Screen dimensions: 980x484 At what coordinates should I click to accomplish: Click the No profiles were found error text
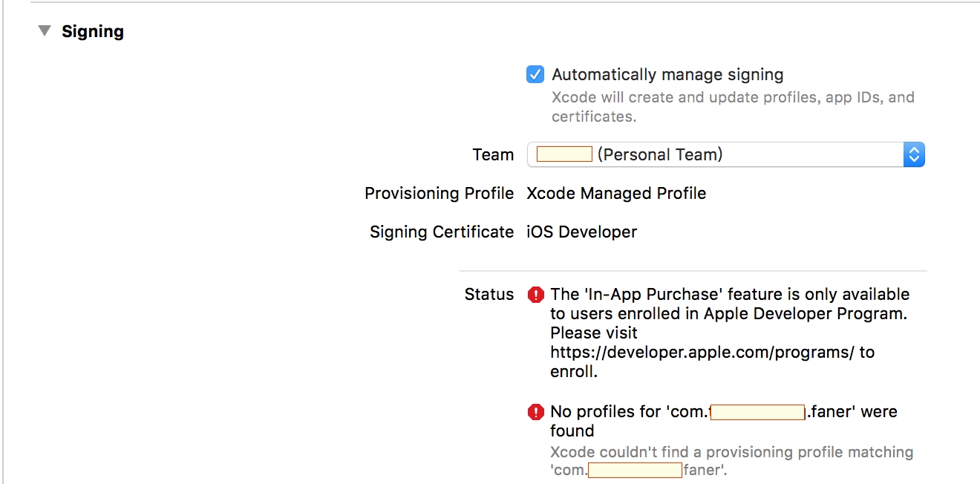pyautogui.click(x=724, y=421)
